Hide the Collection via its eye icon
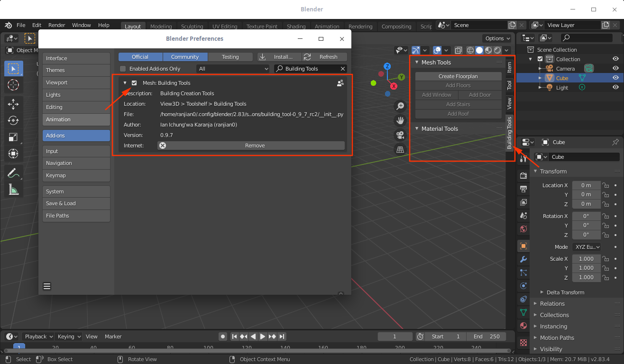Viewport: 624px width, 364px height. click(615, 59)
